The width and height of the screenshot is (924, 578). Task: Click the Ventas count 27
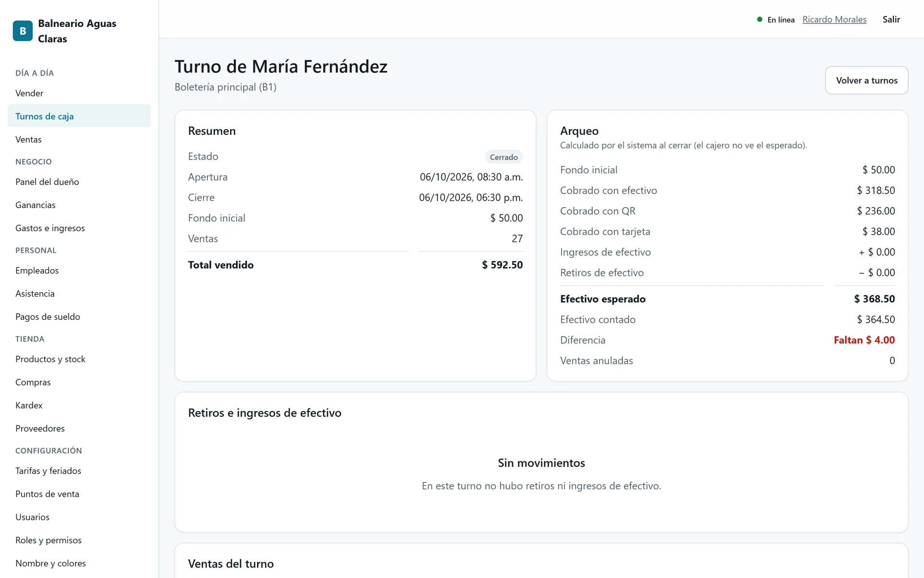click(x=517, y=238)
